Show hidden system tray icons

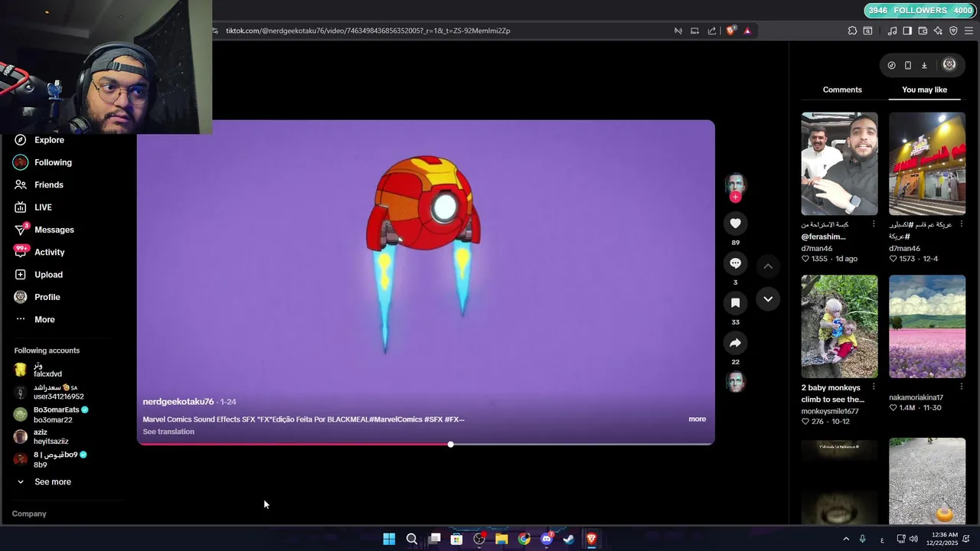point(846,539)
